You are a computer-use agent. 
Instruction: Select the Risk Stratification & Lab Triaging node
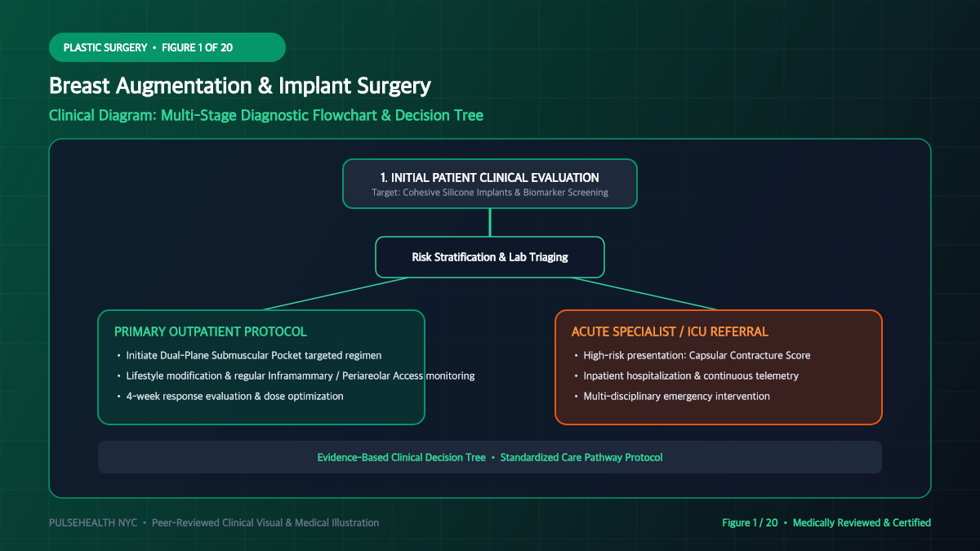click(490, 257)
